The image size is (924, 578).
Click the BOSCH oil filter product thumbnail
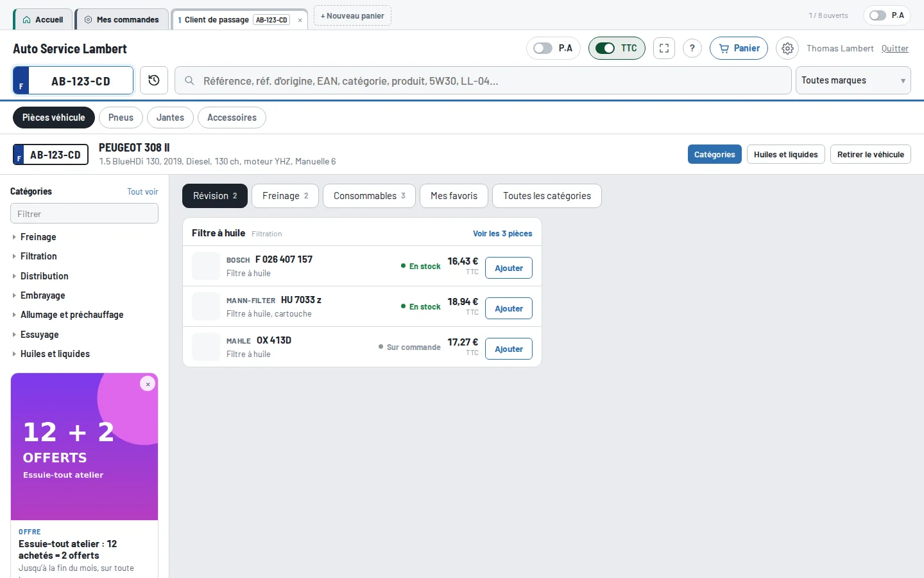coord(206,266)
